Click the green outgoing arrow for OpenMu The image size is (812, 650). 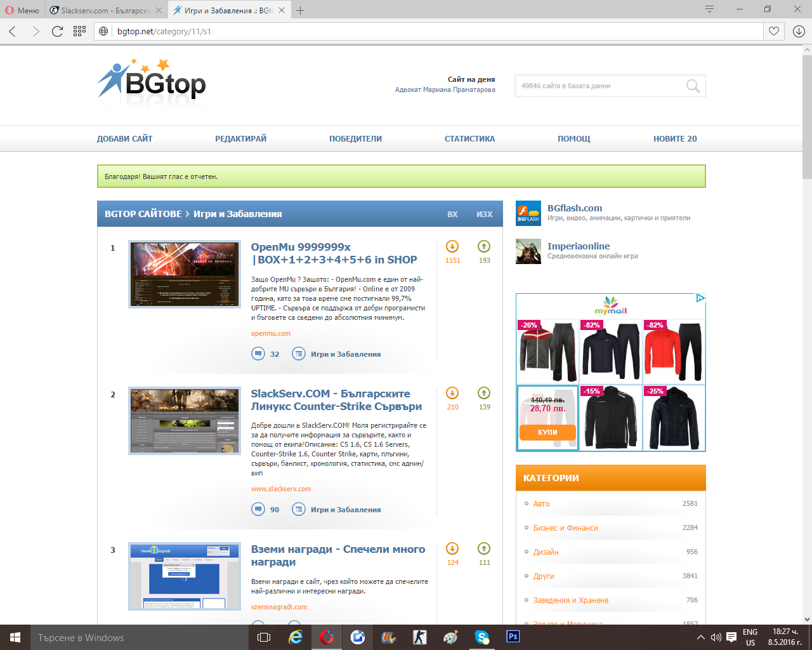(x=484, y=246)
